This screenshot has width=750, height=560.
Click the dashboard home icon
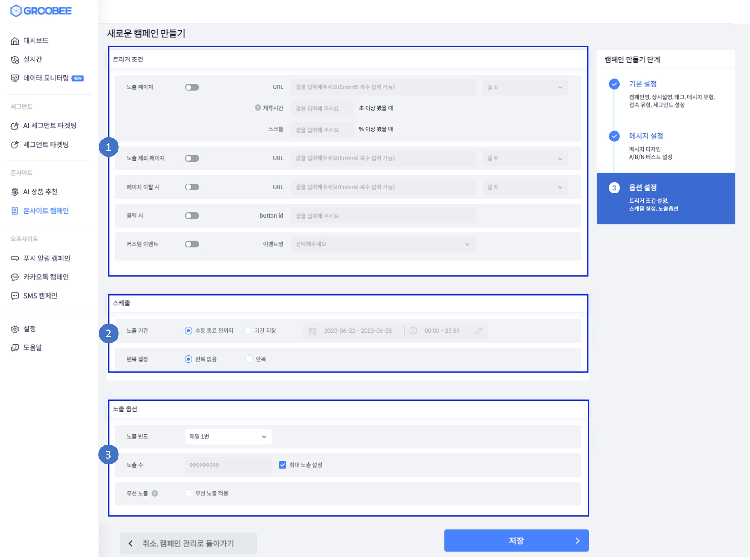tap(15, 41)
